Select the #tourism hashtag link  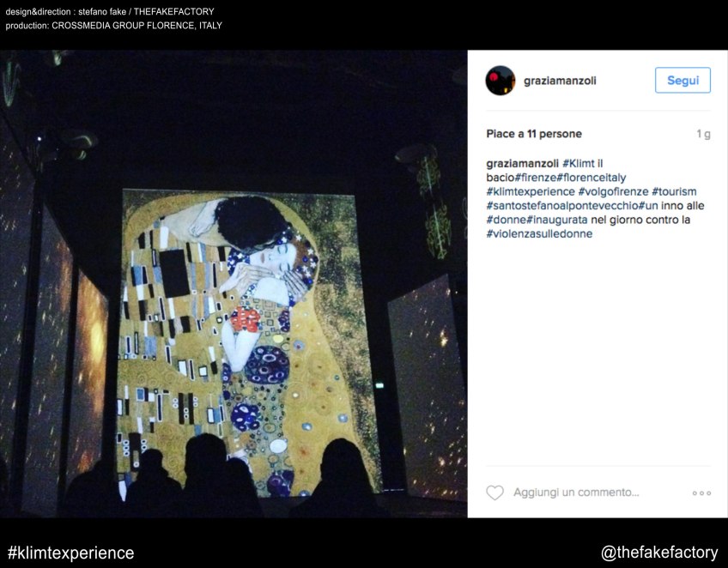(674, 191)
